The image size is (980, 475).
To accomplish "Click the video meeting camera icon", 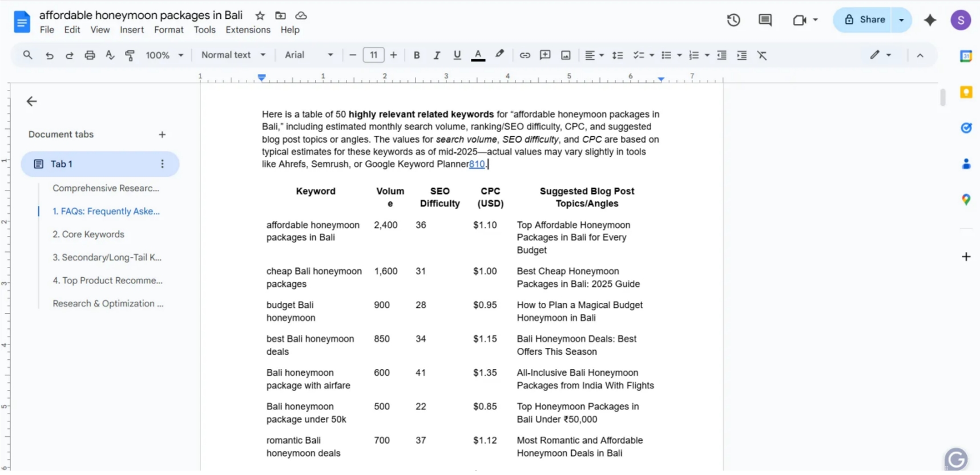I will (799, 20).
